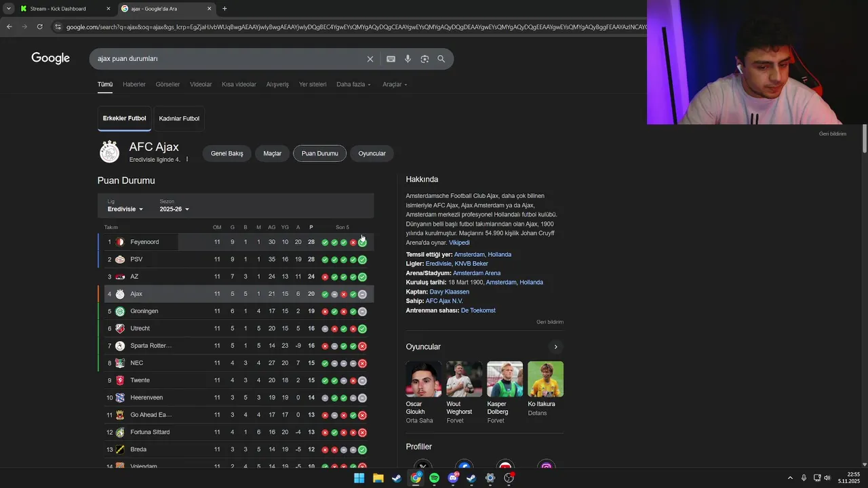Image resolution: width=868 pixels, height=488 pixels.
Task: Click the Twente team crest
Action: 120,380
